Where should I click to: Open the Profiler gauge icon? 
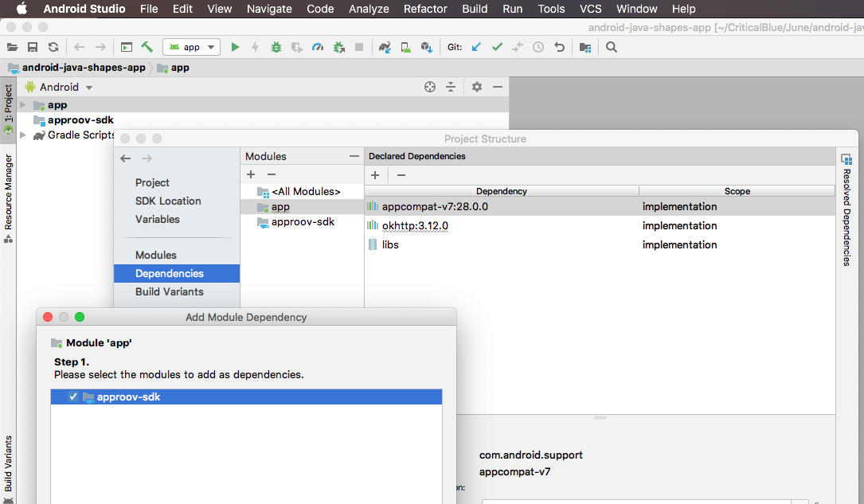click(317, 47)
